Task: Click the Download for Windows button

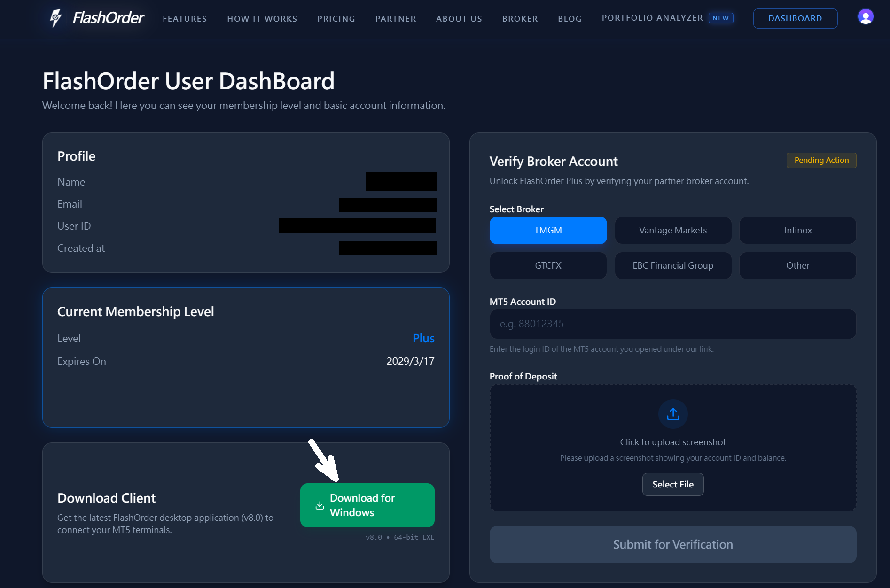Action: coord(367,505)
